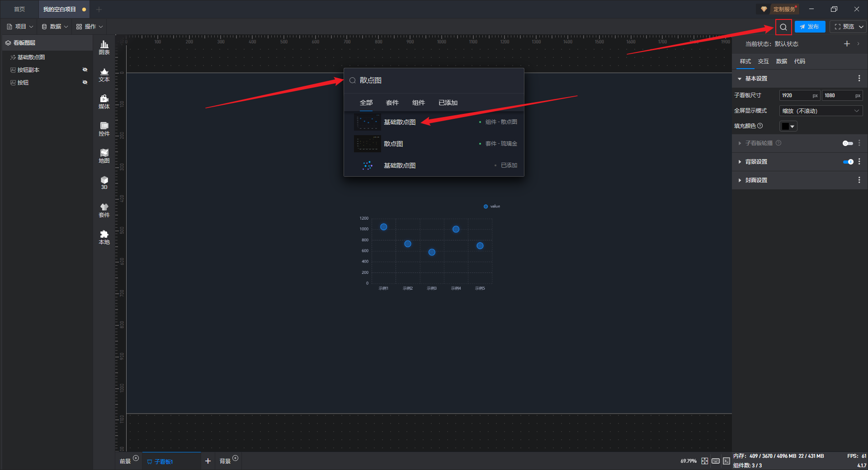Image resolution: width=868 pixels, height=470 pixels.
Task: Click the help icon beside 填充颜色
Action: click(760, 126)
